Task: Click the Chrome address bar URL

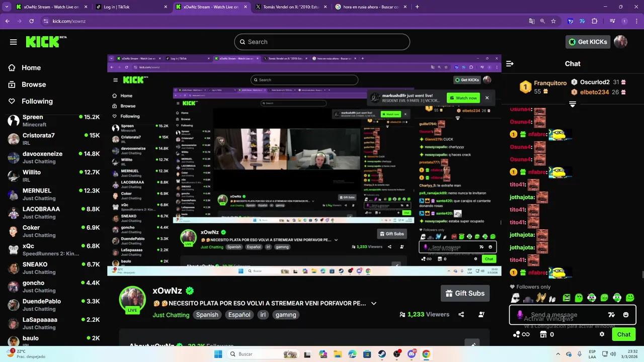Action: [x=69, y=21]
